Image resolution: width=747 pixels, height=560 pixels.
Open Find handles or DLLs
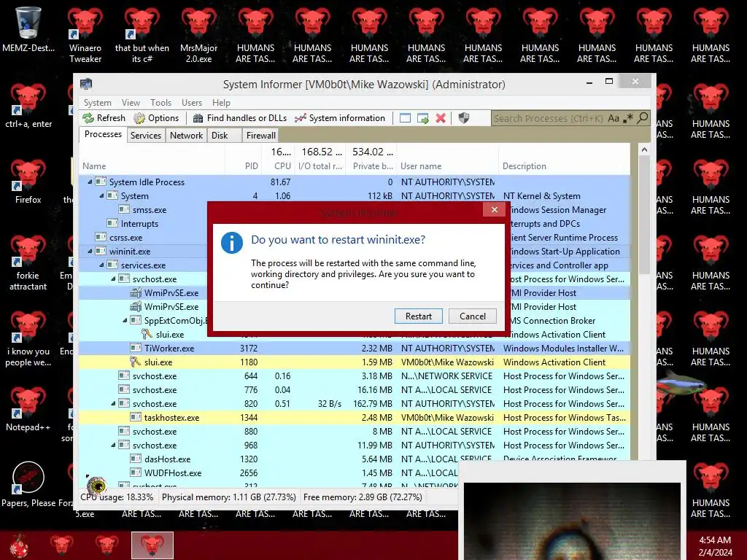pyautogui.click(x=240, y=118)
